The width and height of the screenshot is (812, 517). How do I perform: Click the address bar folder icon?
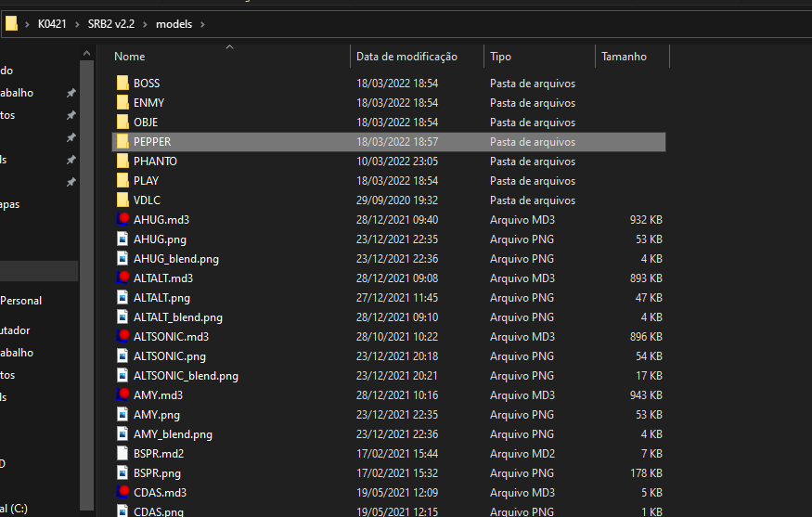11,23
